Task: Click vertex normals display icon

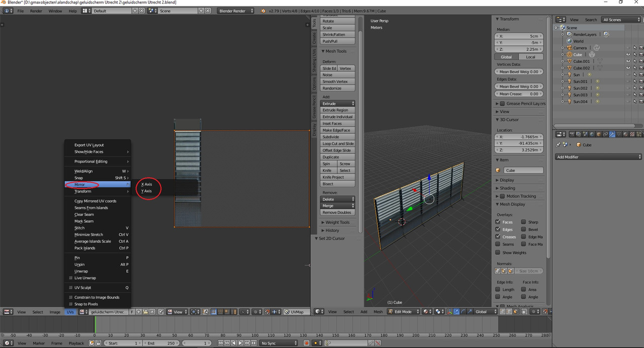Action: pos(498,271)
